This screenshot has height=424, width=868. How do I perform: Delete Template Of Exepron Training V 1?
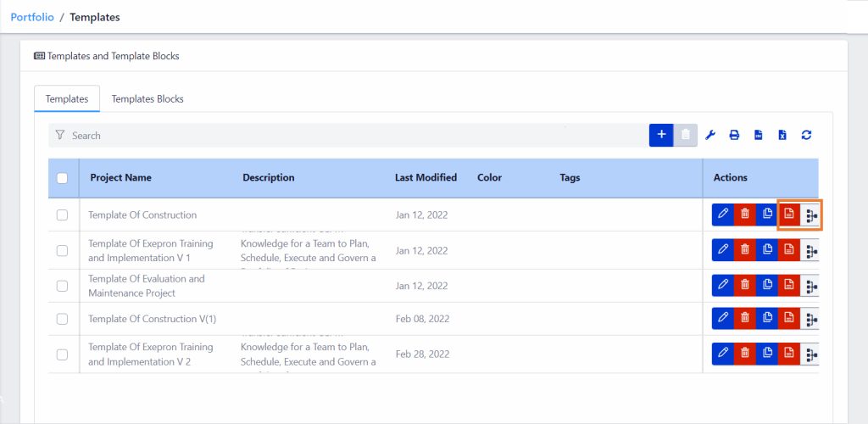point(744,250)
